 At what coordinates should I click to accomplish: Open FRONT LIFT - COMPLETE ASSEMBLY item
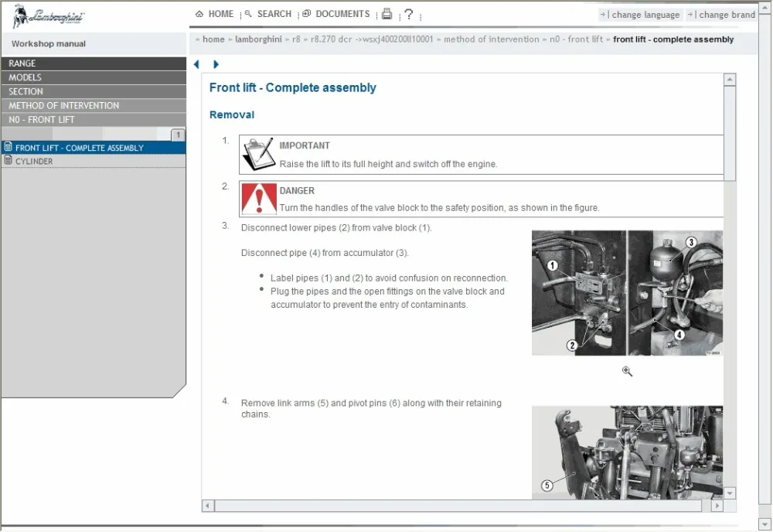coord(94,148)
